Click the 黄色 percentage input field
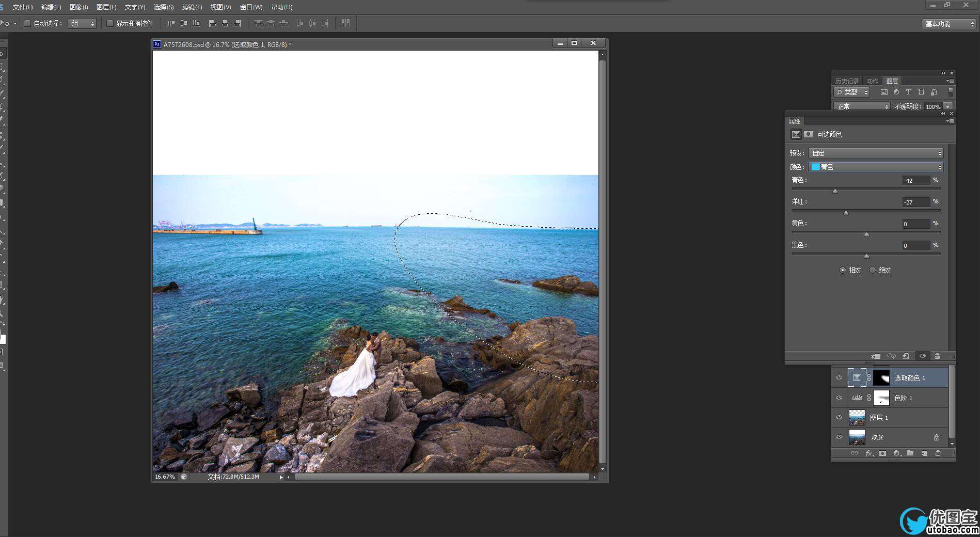Image resolution: width=980 pixels, height=537 pixels. click(915, 224)
